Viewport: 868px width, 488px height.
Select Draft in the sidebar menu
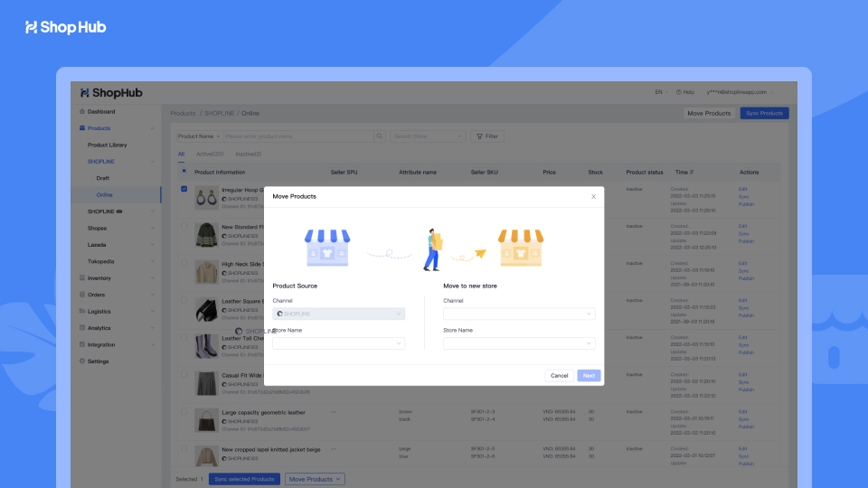[103, 178]
